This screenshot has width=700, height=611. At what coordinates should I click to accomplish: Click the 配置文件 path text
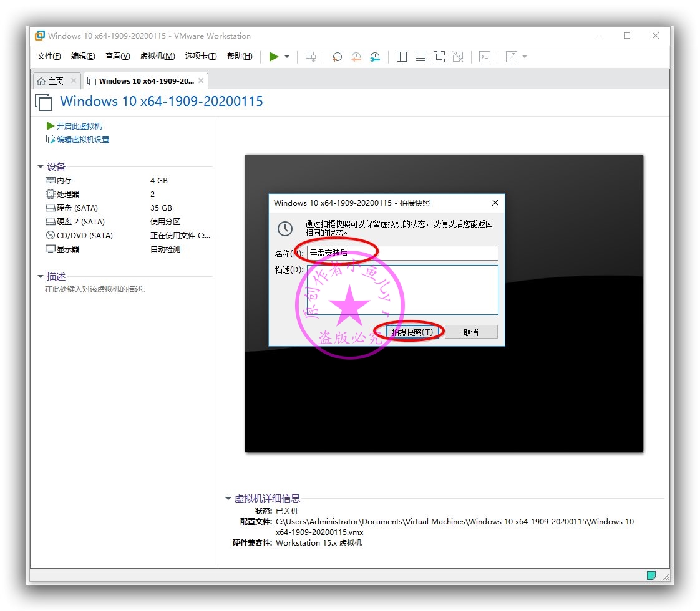pyautogui.click(x=454, y=527)
